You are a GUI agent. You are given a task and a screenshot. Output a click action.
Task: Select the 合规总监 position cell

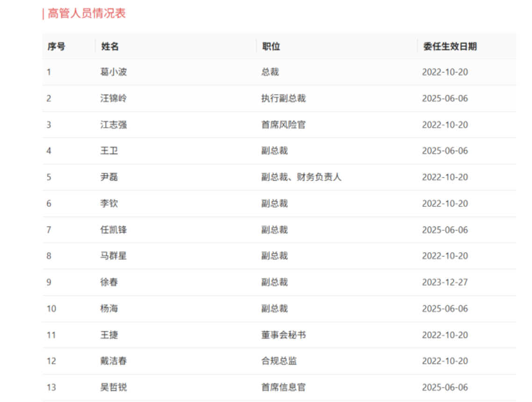tap(279, 361)
